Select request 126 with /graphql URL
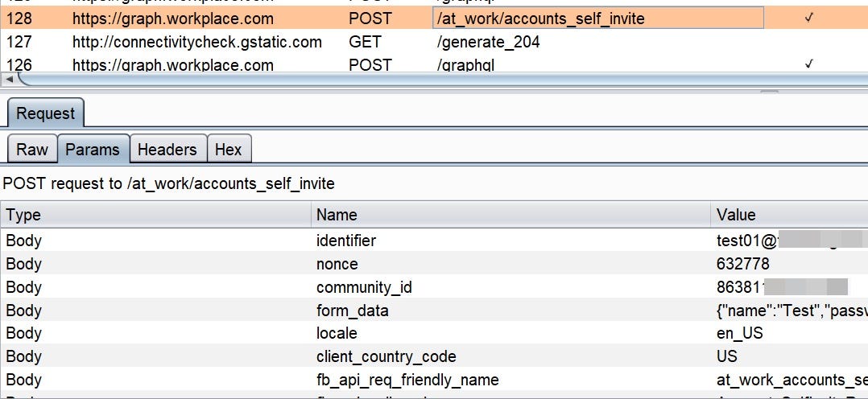Viewport: 868px width, 399px height. coord(434,64)
